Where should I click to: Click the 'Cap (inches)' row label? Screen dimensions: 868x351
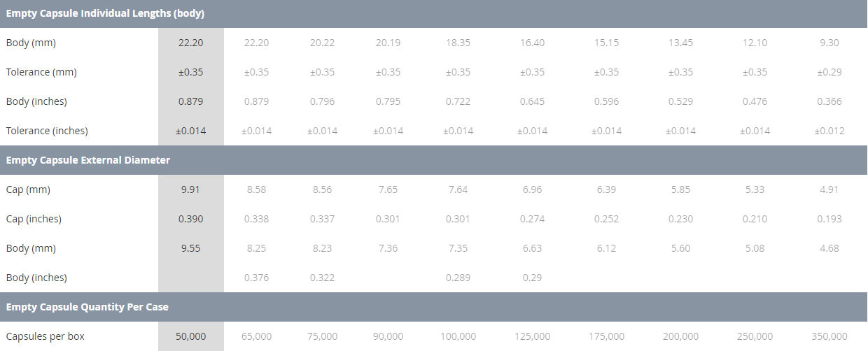pyautogui.click(x=34, y=219)
